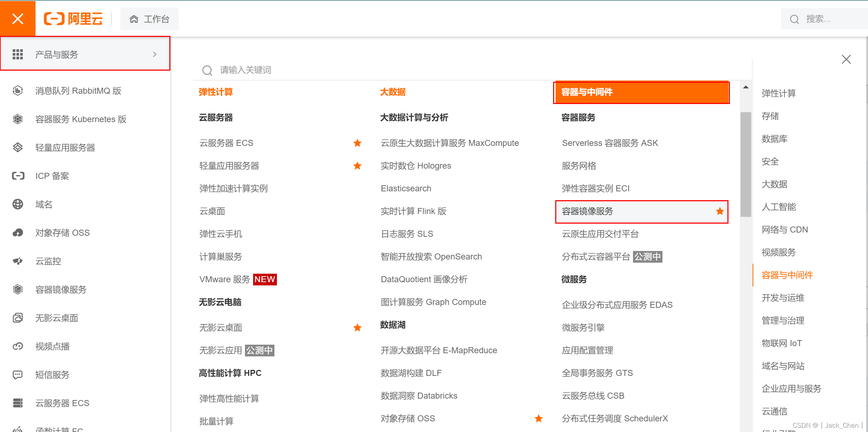Open 服务网格 link
The image size is (868, 432).
pos(579,166)
